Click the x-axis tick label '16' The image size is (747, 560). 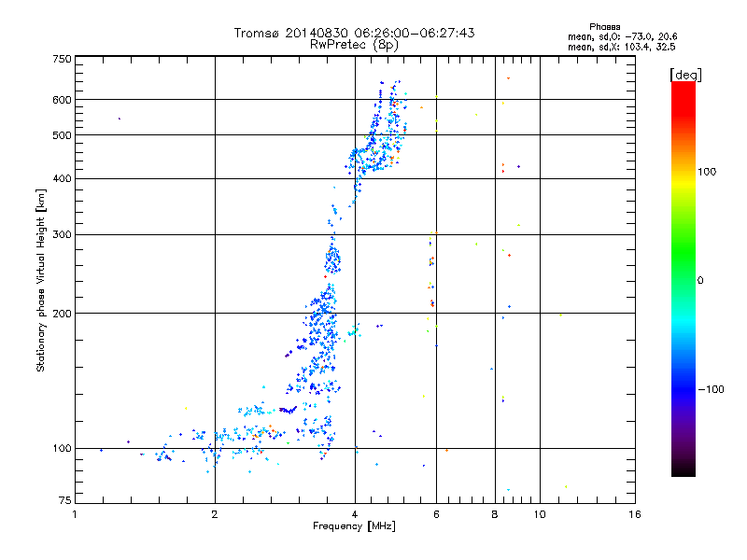(x=635, y=515)
